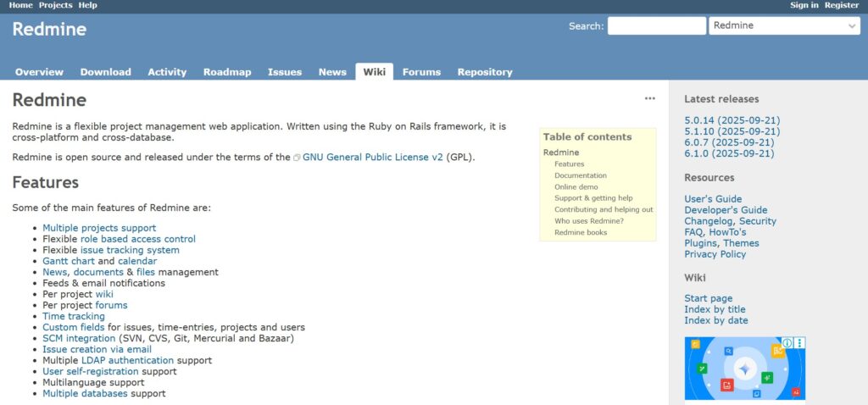Click the calendar link
Image resolution: width=868 pixels, height=405 pixels.
pyautogui.click(x=137, y=261)
